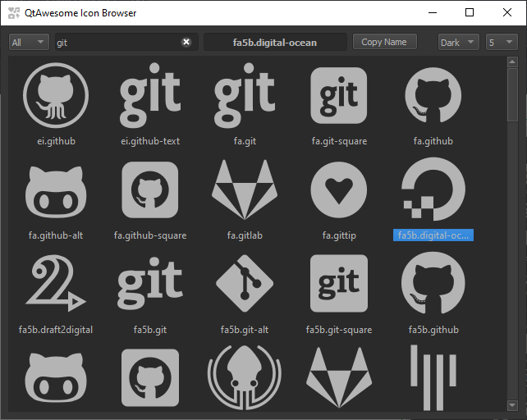The width and height of the screenshot is (527, 420).
Task: Select the bottom-row GitHub square icon
Action: [150, 377]
